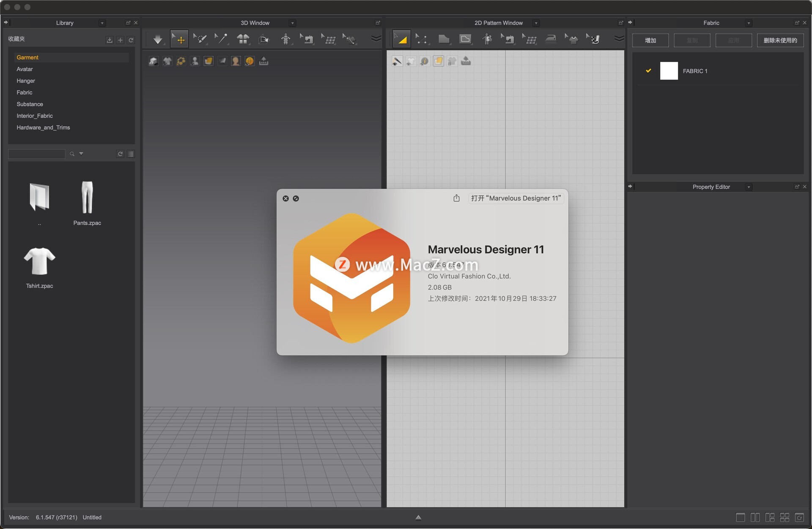
Task: Open the library search filter dropdown
Action: pyautogui.click(x=81, y=154)
